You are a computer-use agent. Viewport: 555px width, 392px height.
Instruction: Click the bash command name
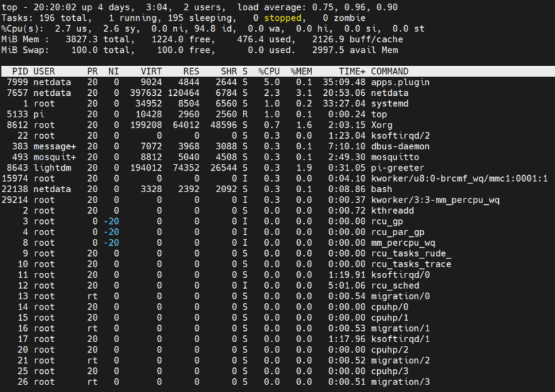(382, 189)
